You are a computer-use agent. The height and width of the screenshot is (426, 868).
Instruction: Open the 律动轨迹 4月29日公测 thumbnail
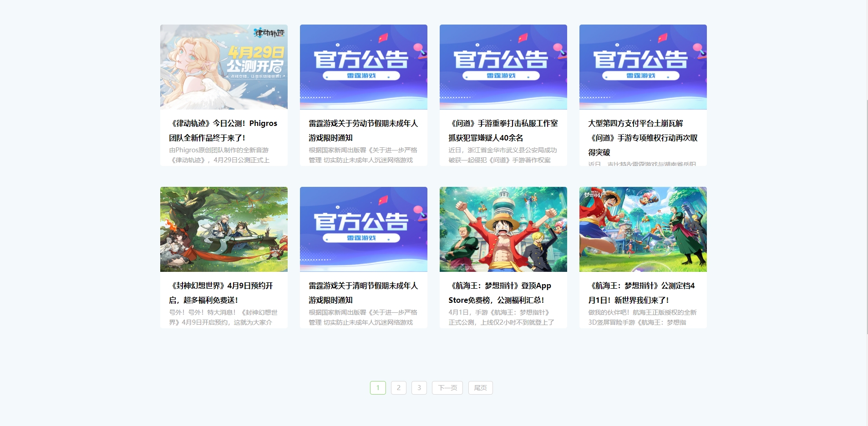[224, 67]
